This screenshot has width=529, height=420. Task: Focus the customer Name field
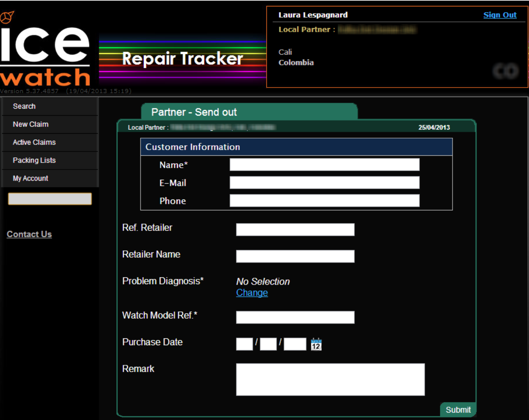[324, 165]
